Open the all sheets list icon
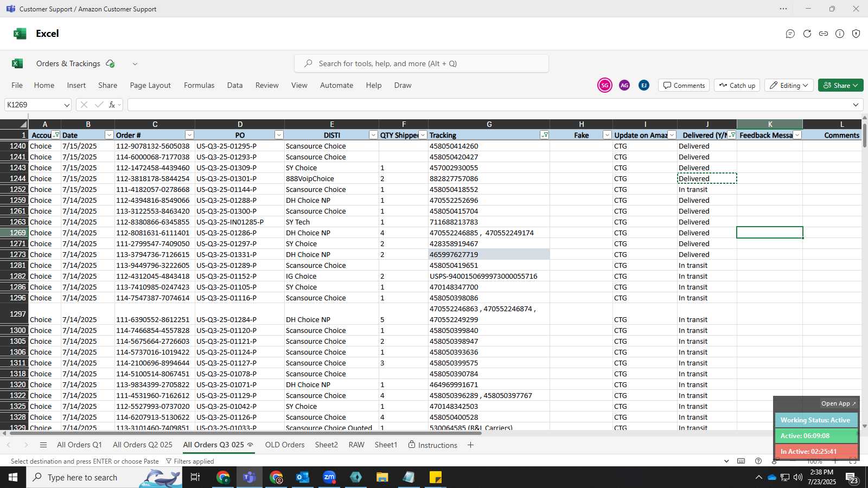 click(43, 445)
